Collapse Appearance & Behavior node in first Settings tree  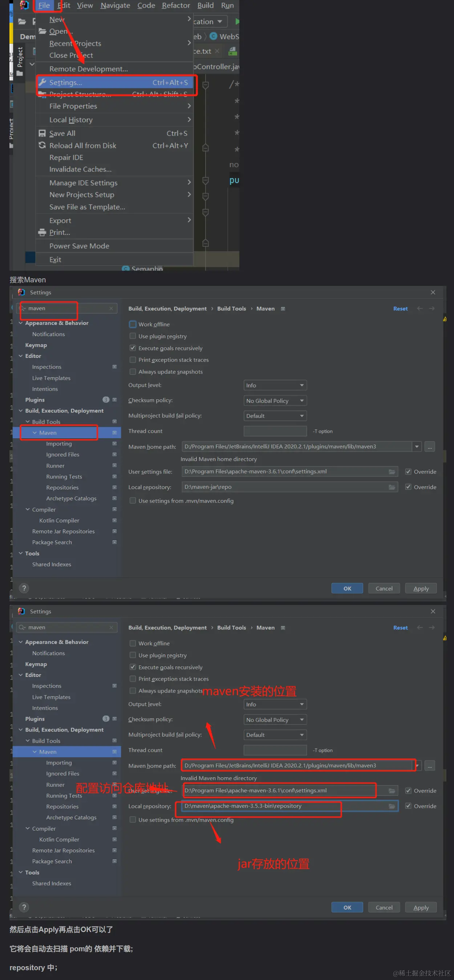pyautogui.click(x=21, y=323)
